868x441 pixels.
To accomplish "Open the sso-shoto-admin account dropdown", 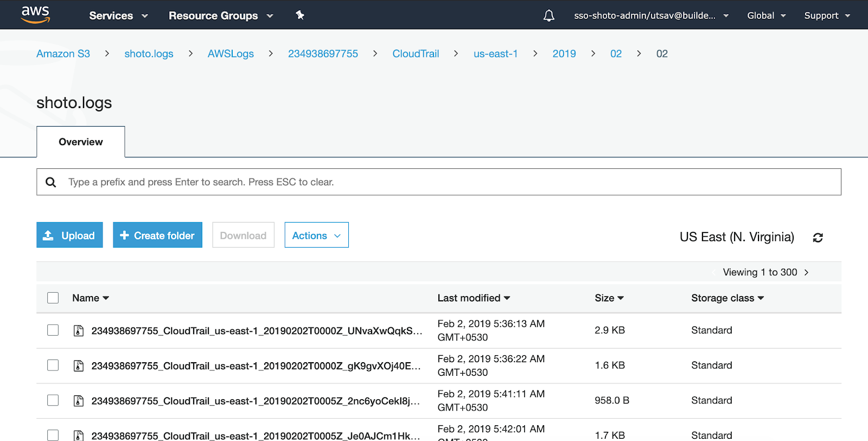I will click(651, 16).
